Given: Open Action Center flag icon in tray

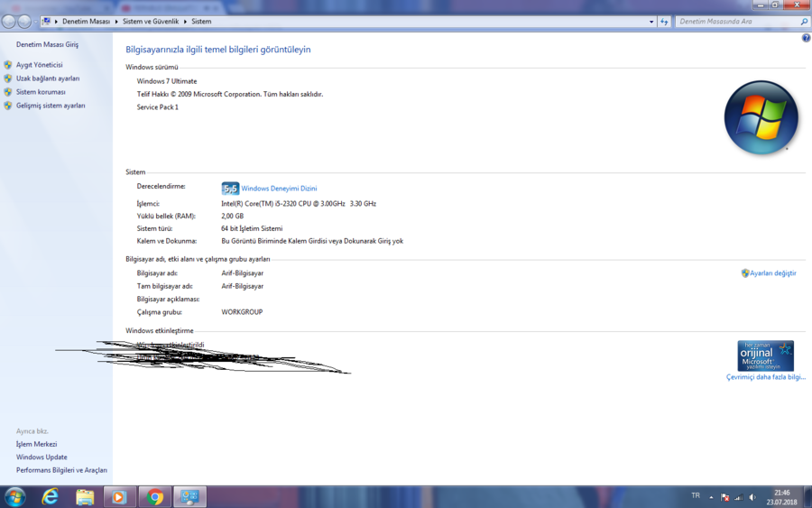Looking at the screenshot, I should 725,497.
